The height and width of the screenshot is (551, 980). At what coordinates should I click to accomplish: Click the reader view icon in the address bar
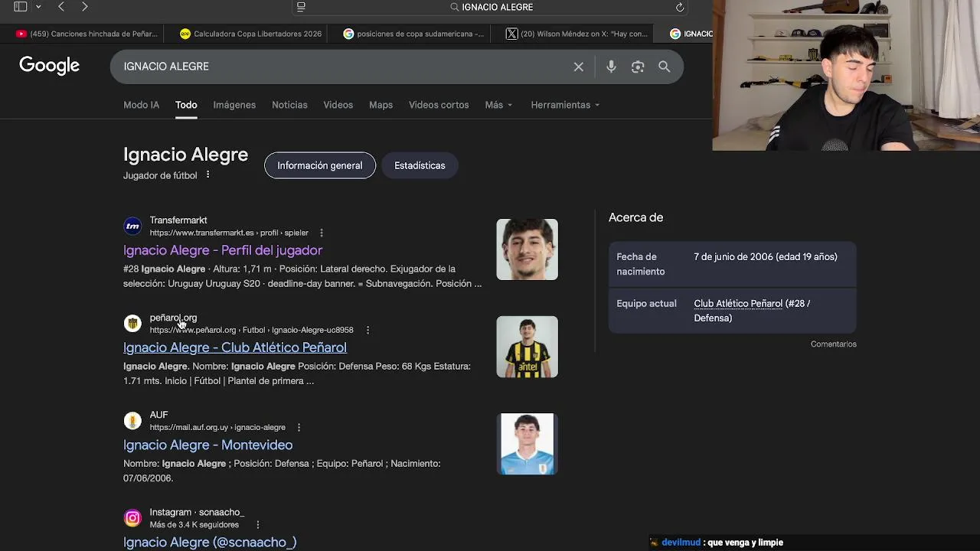click(301, 7)
